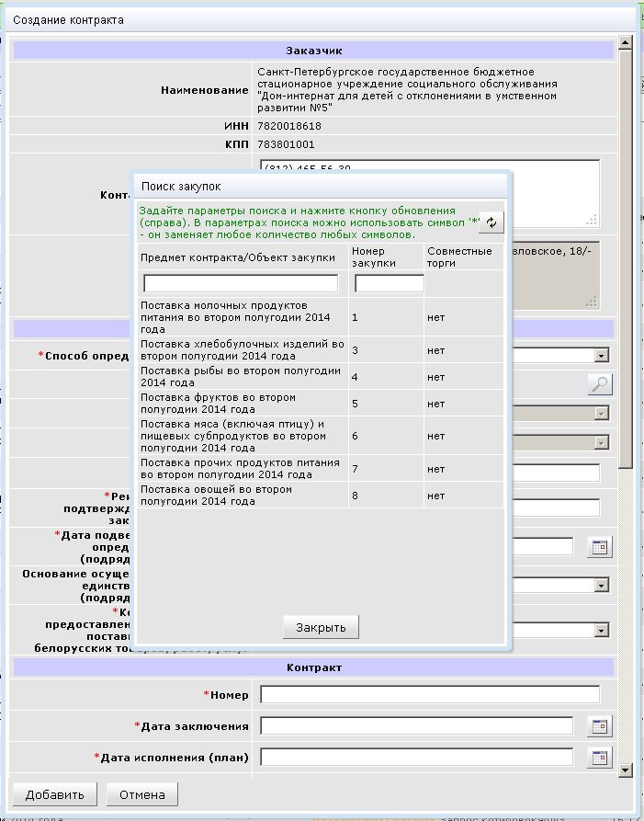Click the contact phone textarea
The height and width of the screenshot is (821, 644).
pyautogui.click(x=555, y=194)
